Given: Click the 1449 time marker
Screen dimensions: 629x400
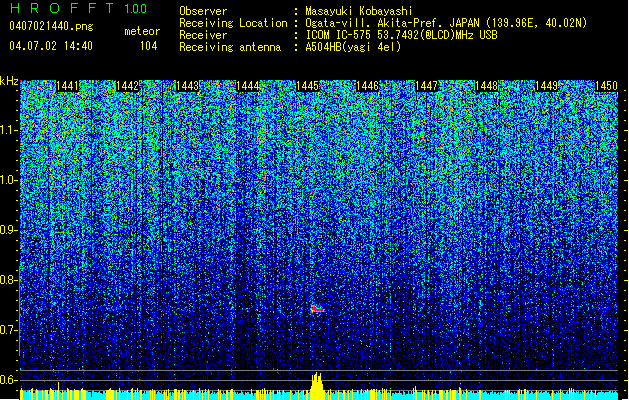Looking at the screenshot, I should click(546, 86).
